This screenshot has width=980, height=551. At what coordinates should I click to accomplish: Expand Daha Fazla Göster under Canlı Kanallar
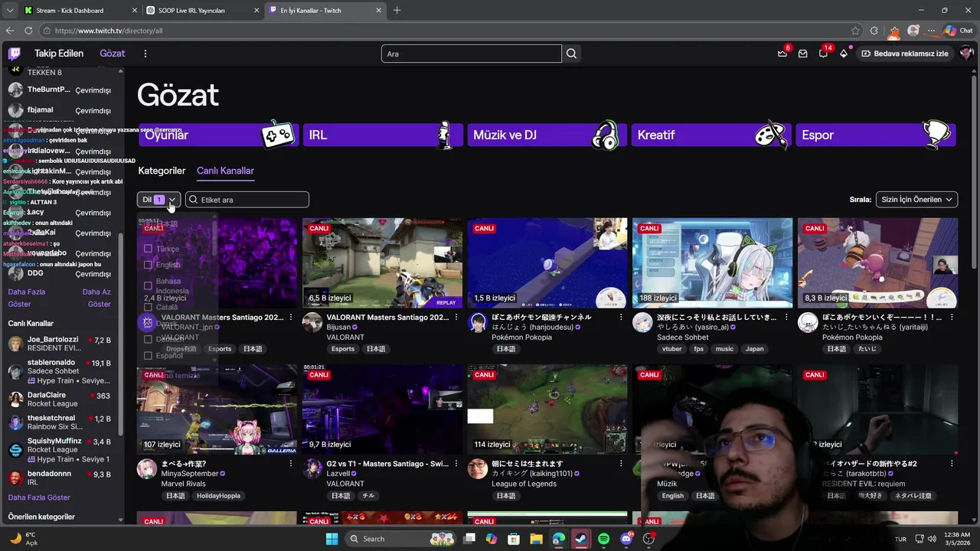(38, 497)
